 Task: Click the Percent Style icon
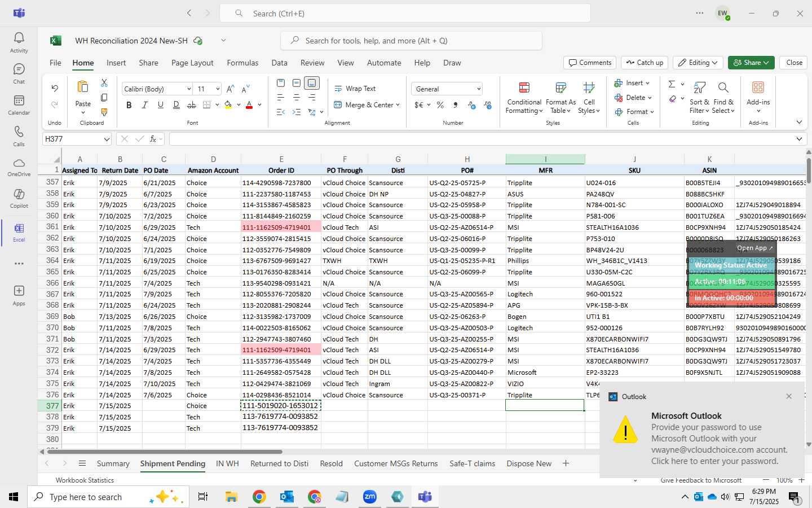click(x=440, y=105)
